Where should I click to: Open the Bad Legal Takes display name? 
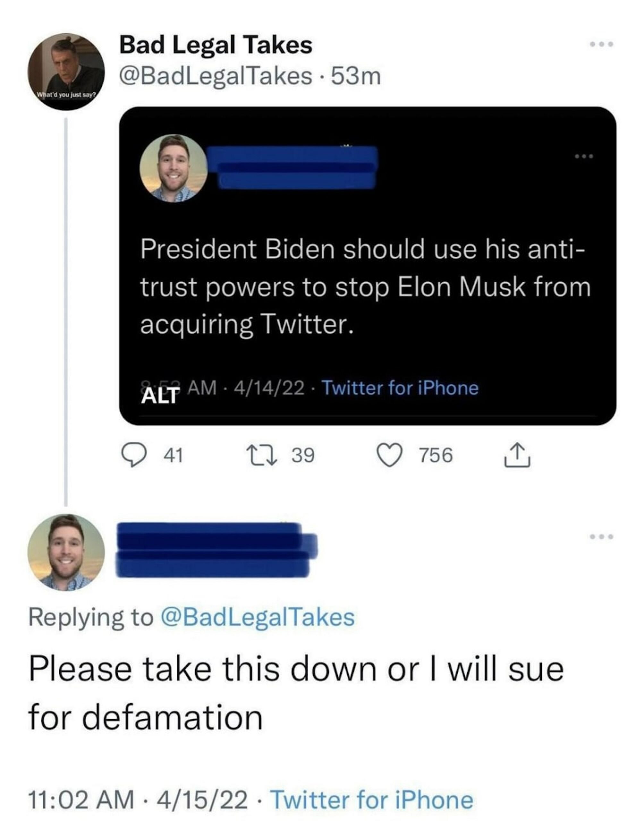pos(216,45)
